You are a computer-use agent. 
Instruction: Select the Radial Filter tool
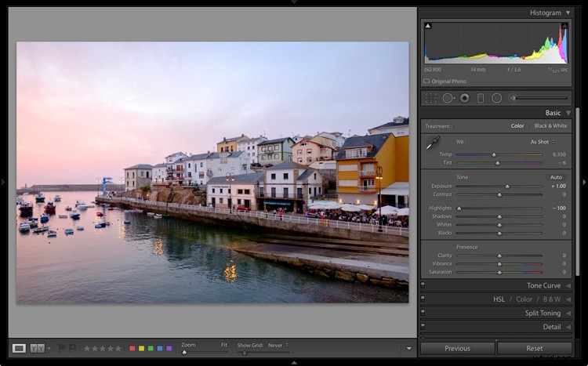(496, 98)
